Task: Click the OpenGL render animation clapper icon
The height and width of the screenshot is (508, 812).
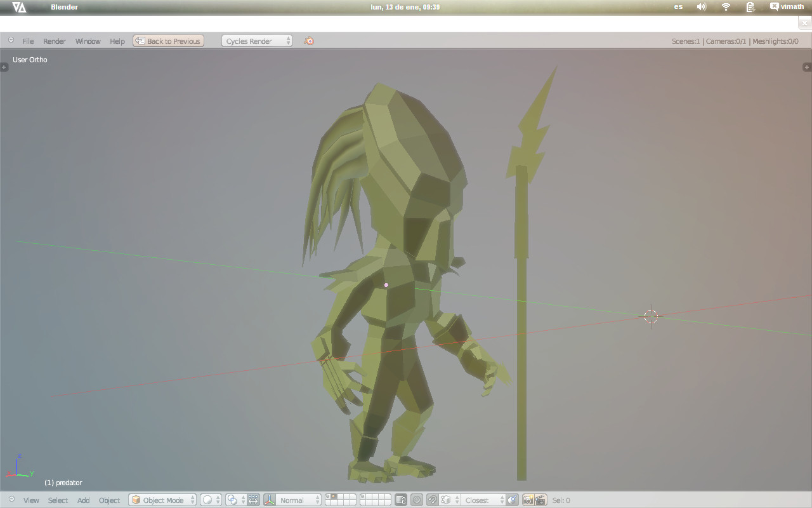Action: tap(540, 500)
